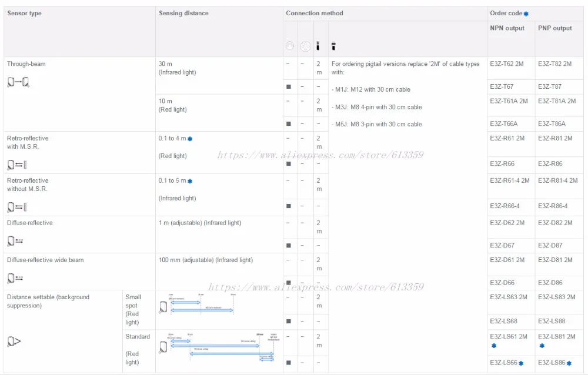Select order code E3Z-T66A
Image resolution: width=588 pixels, height=375 pixels.
(504, 124)
